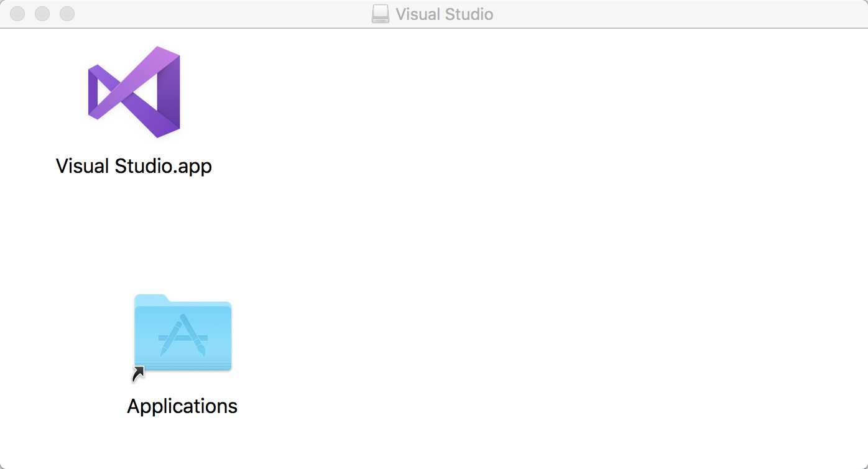Close the Visual Studio disk image window
Screen dimensions: 868x469
click(18, 14)
